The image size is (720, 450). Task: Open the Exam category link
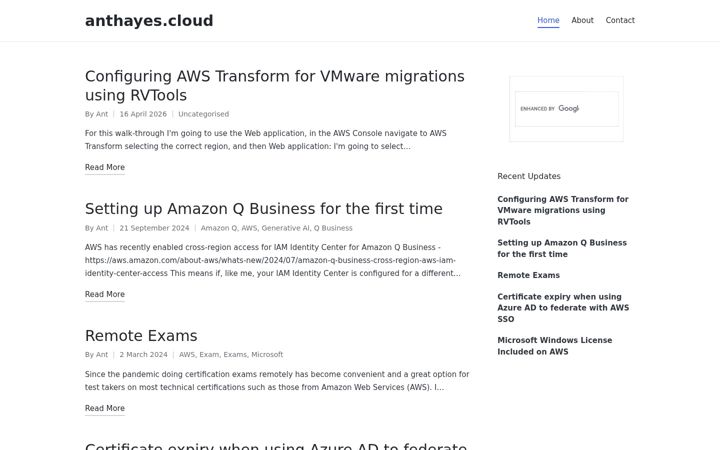tap(209, 354)
